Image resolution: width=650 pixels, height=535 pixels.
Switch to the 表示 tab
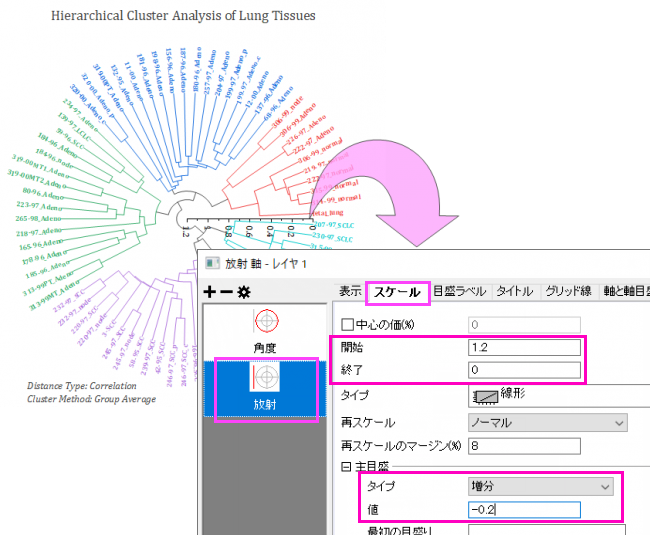(x=350, y=291)
